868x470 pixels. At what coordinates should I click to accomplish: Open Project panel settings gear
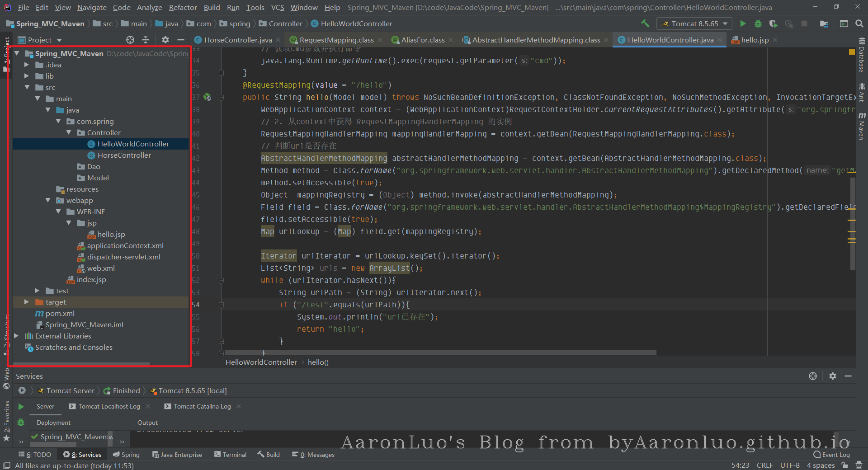click(x=165, y=40)
